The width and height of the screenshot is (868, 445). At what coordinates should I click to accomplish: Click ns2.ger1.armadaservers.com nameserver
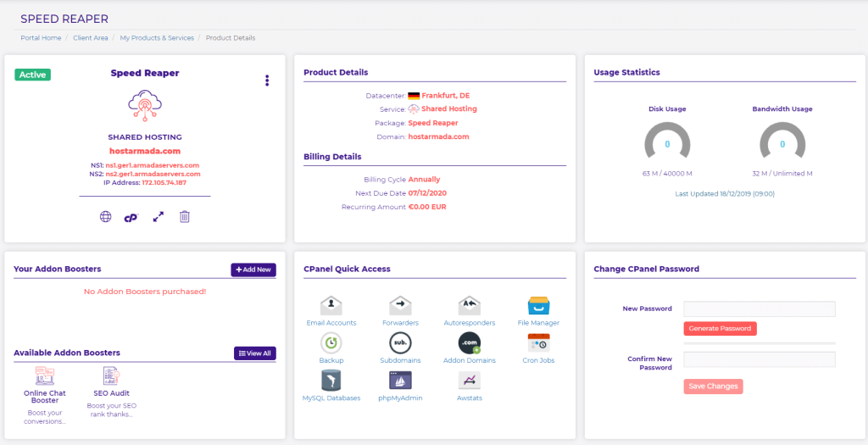153,174
